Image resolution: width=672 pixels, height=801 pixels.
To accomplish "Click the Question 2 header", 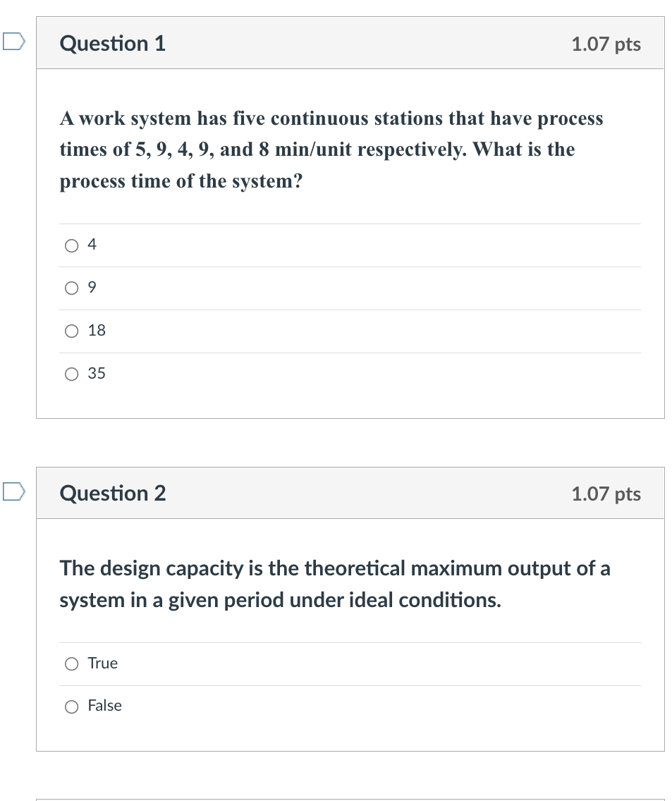I will tap(113, 494).
